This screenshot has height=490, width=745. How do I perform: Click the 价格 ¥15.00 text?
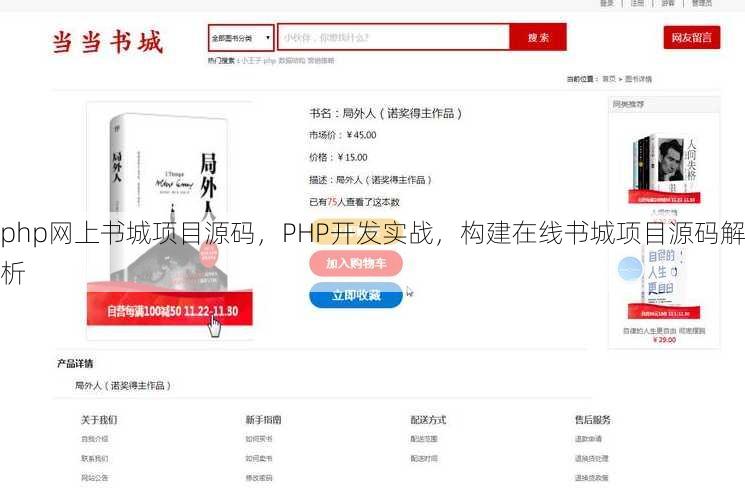(x=338, y=157)
